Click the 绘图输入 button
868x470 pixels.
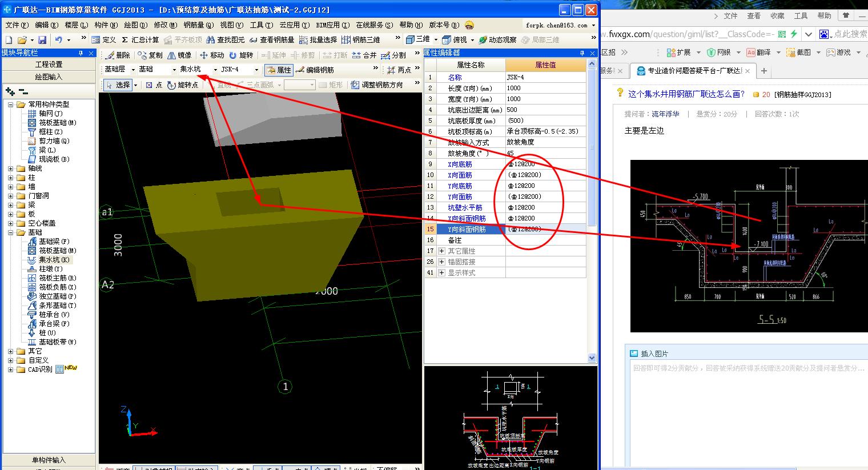(49, 77)
